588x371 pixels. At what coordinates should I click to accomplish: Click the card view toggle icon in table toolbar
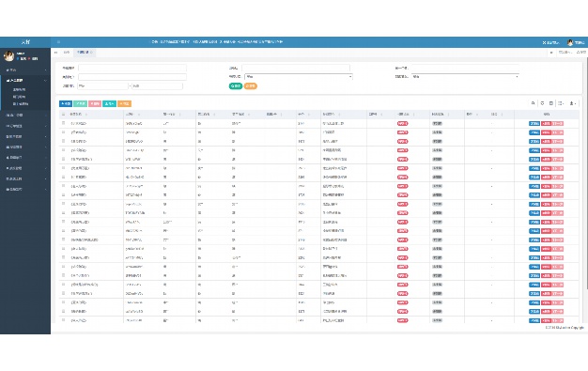(550, 103)
